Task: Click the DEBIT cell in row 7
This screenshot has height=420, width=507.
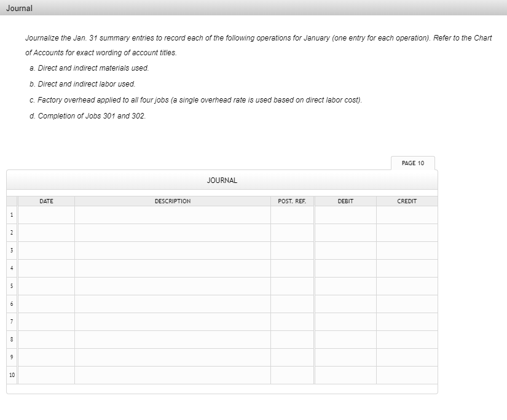Action: pos(345,322)
